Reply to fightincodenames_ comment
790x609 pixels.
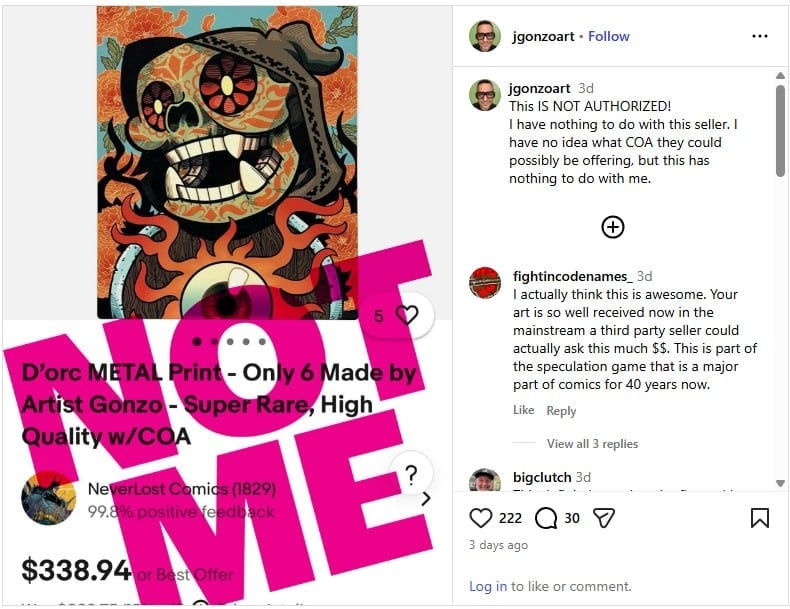[x=561, y=411]
